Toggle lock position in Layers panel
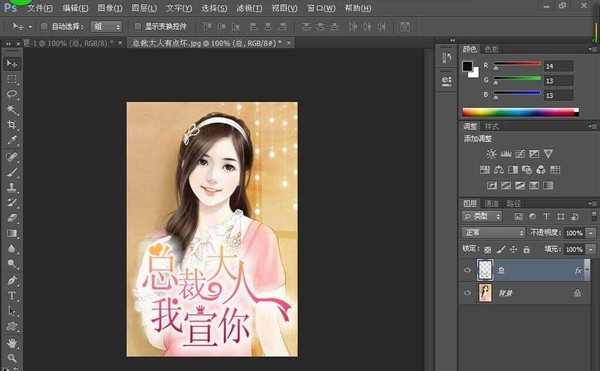Image resolution: width=600 pixels, height=371 pixels. [x=514, y=250]
